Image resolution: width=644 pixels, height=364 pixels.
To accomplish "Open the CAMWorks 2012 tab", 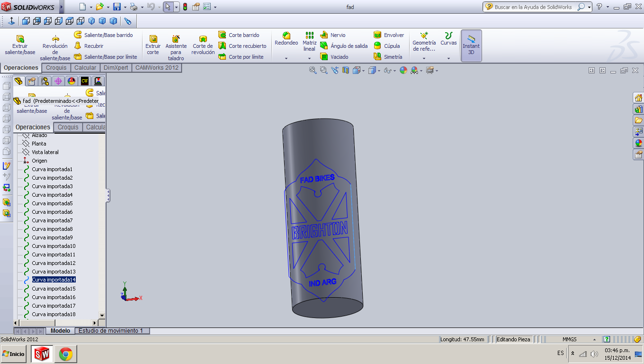I will 157,68.
